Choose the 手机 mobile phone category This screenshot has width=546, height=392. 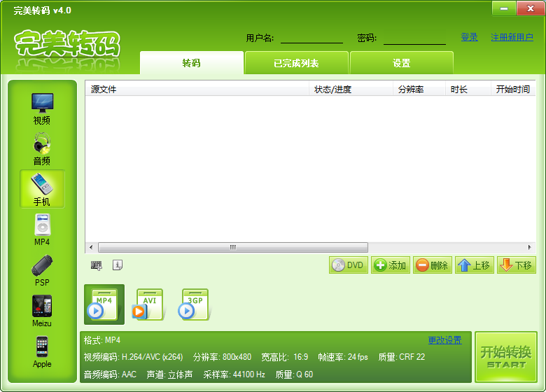coord(42,189)
